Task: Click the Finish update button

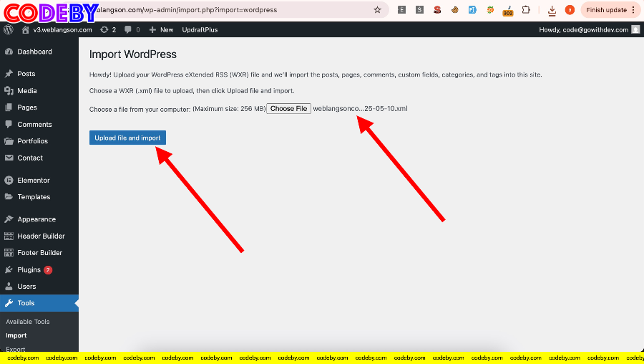Action: pos(607,10)
